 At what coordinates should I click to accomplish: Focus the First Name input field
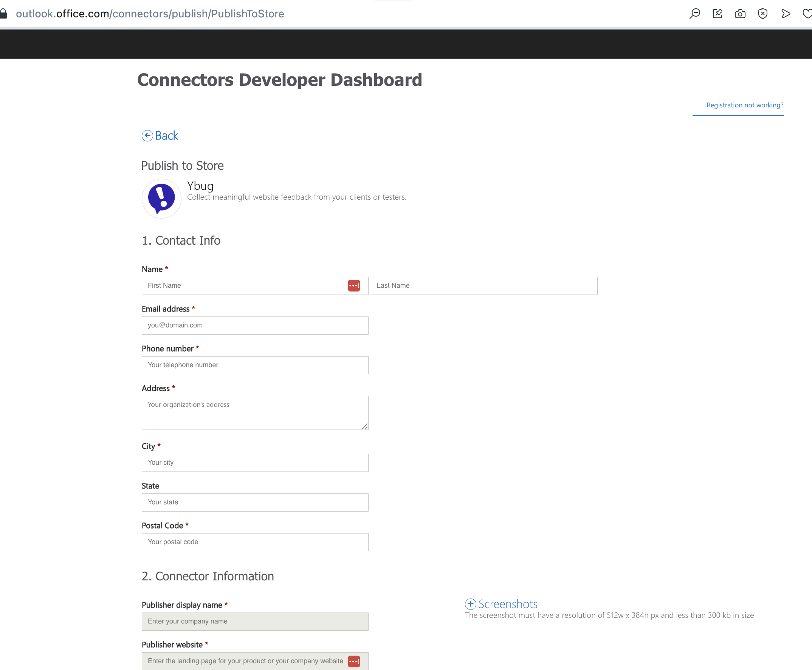pyautogui.click(x=255, y=285)
